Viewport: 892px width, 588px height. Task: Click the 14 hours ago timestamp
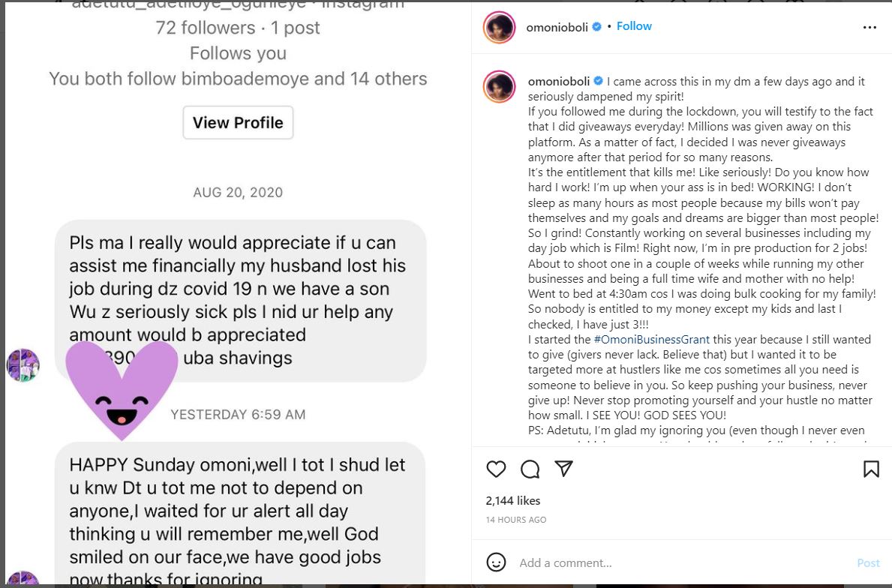[x=516, y=520]
